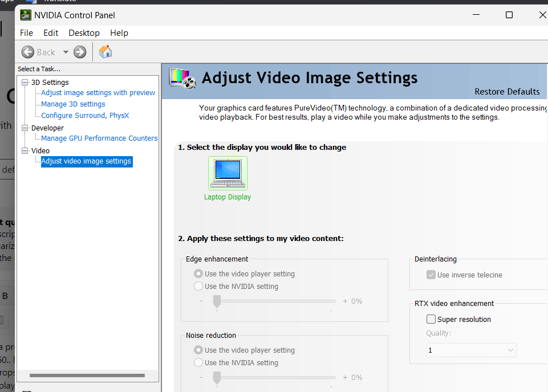The height and width of the screenshot is (392, 548).
Task: Select Adjust video image settings task
Action: 86,161
